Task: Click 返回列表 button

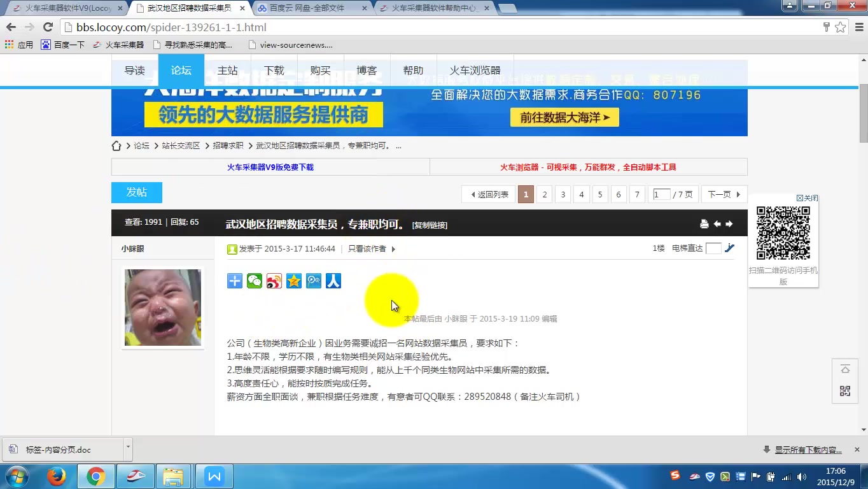Action: [x=489, y=194]
